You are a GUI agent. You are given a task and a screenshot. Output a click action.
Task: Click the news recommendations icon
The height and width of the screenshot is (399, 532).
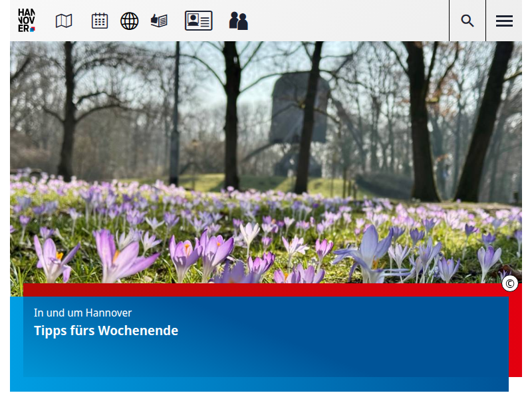coord(159,21)
